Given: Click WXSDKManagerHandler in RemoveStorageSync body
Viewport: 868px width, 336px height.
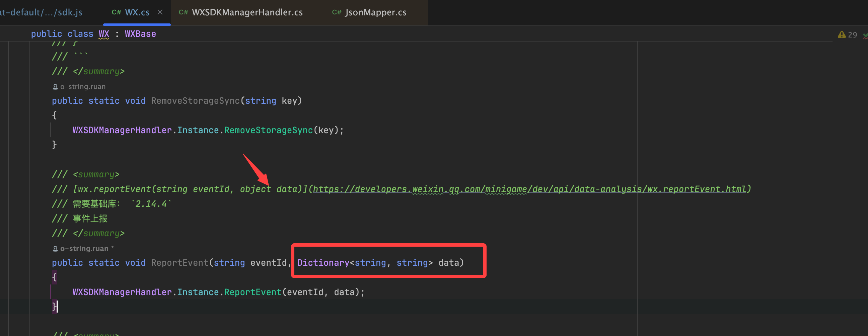Looking at the screenshot, I should point(122,130).
